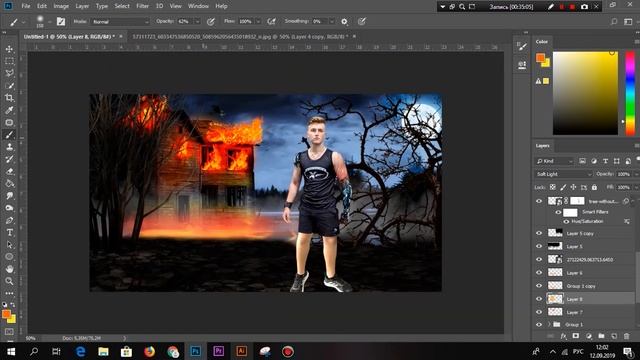Select the Path Selection tool
This screenshot has height=360, width=640.
tap(9, 245)
